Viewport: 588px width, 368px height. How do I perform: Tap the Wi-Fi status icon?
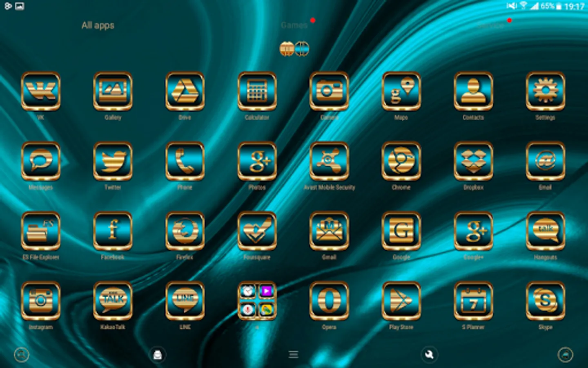(523, 6)
